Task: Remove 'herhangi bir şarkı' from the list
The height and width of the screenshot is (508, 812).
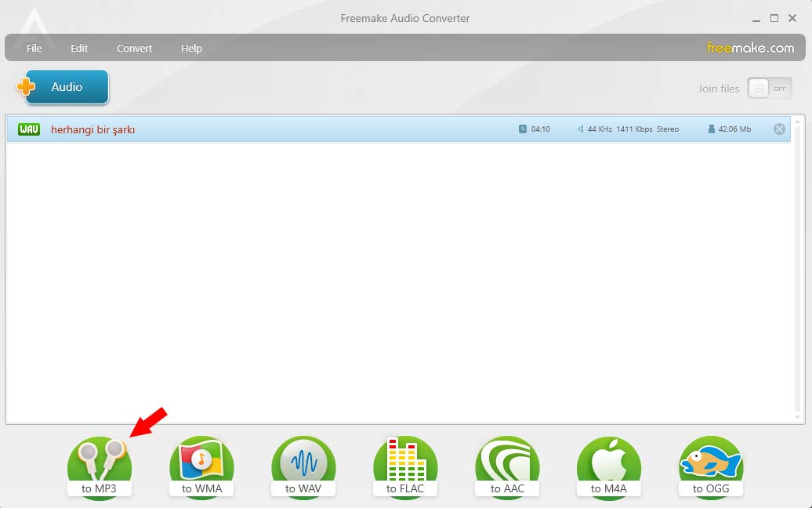Action: 779,129
